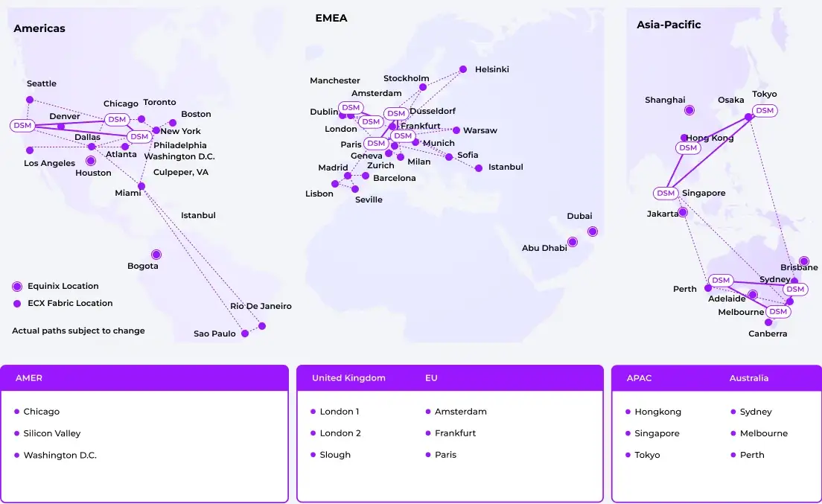The height and width of the screenshot is (504, 822).
Task: Click the Rio De Janeiro map dot
Action: (x=262, y=326)
